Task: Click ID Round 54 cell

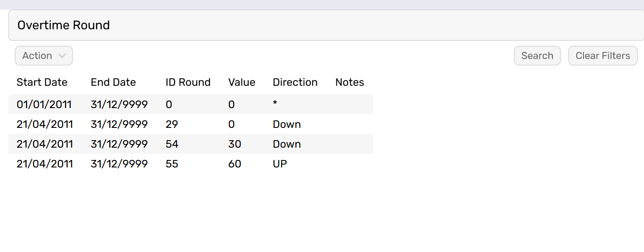Action: point(172,144)
